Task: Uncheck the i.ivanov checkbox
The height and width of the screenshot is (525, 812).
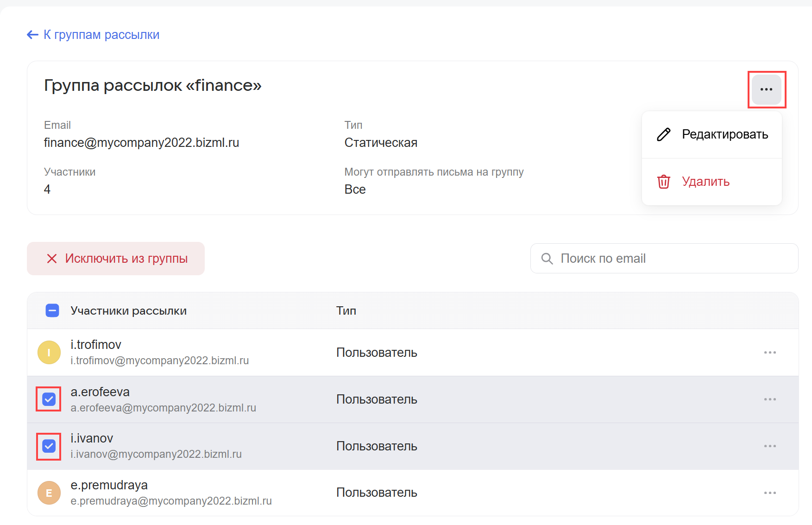Action: click(49, 446)
